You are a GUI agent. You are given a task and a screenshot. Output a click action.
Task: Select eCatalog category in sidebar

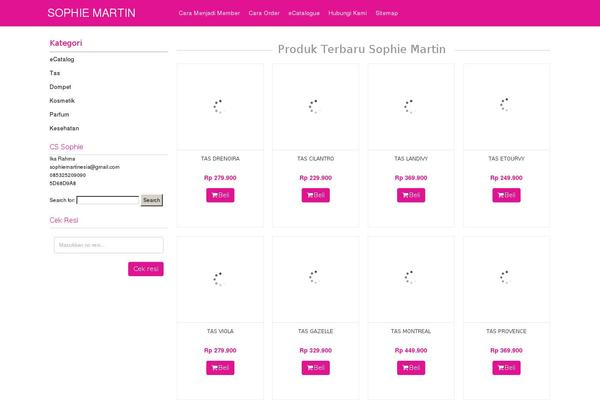[62, 59]
